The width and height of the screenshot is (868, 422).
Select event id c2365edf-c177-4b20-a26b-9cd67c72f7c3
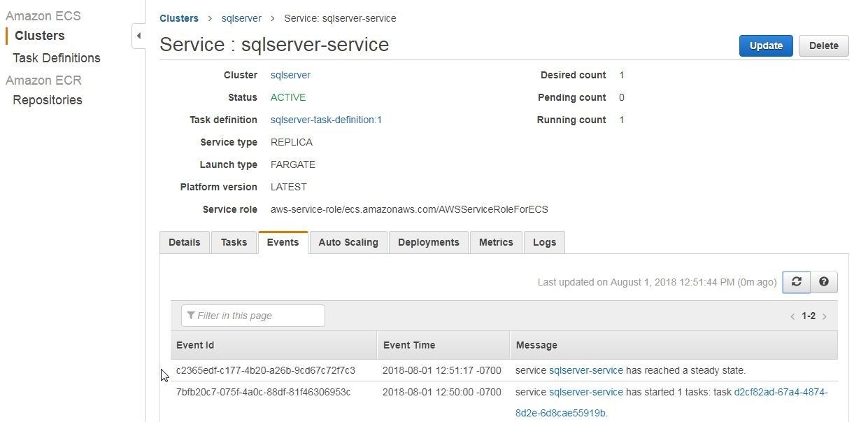(x=266, y=370)
